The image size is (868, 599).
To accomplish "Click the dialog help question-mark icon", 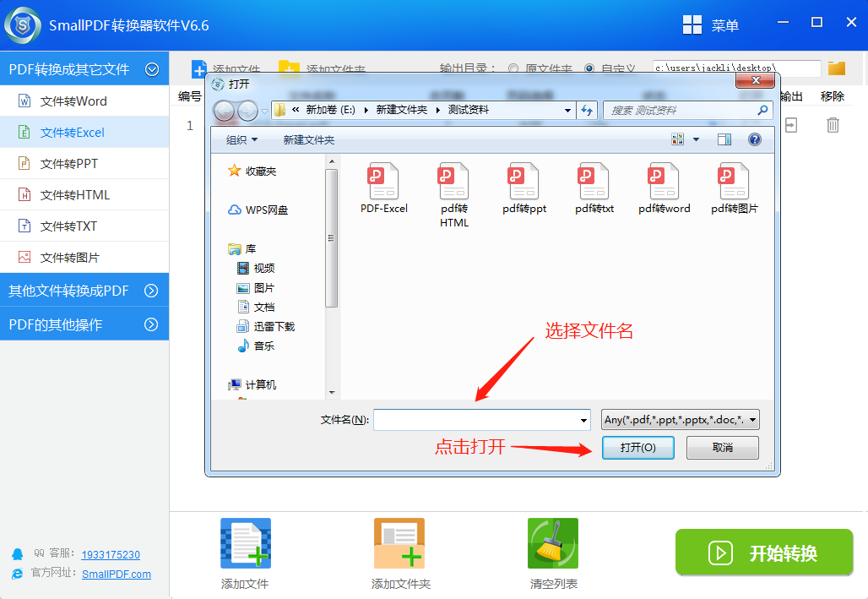I will [x=755, y=139].
